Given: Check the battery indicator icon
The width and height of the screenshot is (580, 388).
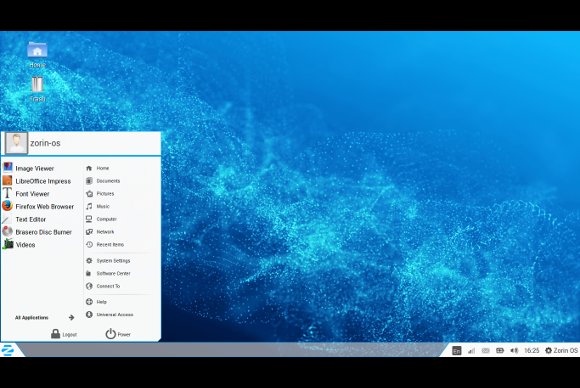Looking at the screenshot, I should pos(500,350).
